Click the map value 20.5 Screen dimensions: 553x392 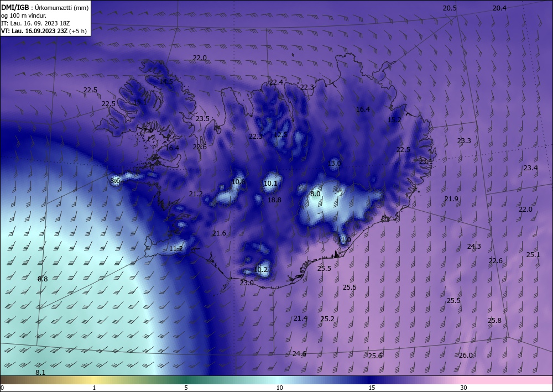point(450,8)
